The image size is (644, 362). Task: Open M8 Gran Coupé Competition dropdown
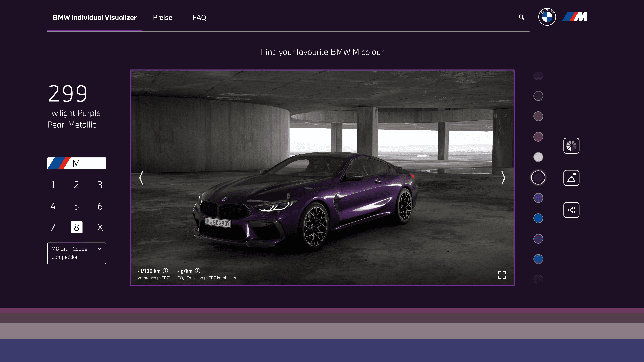click(76, 253)
